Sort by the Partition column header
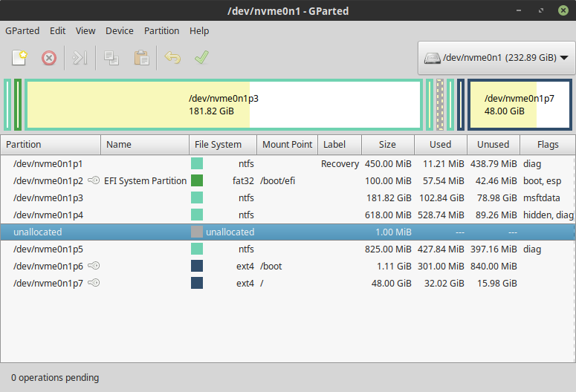Image resolution: width=576 pixels, height=392 pixels. pos(51,145)
